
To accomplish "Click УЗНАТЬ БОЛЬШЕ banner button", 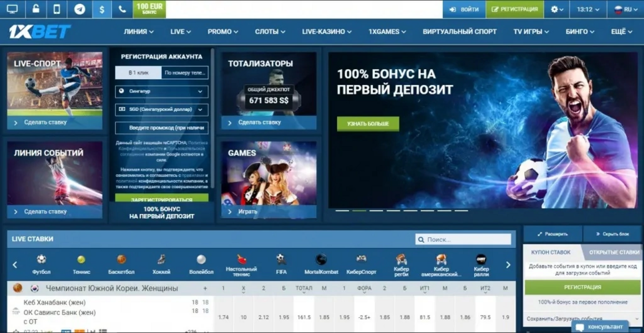I will (368, 124).
